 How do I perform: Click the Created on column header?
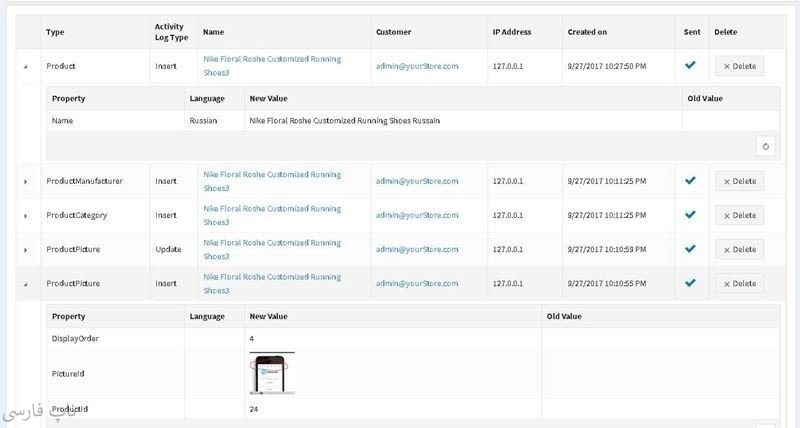click(587, 32)
